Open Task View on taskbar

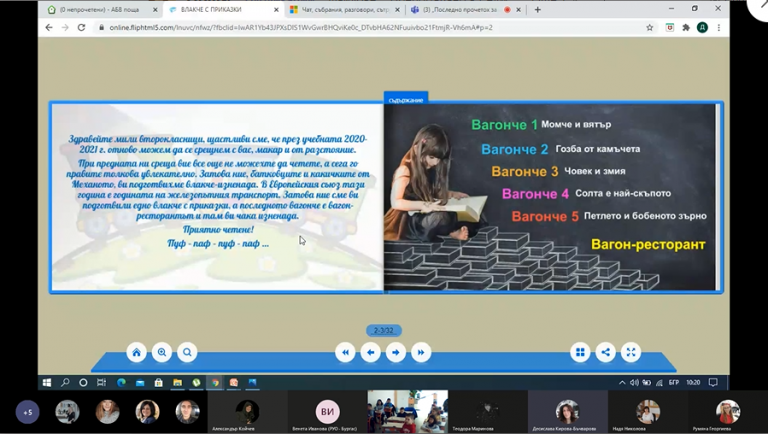click(x=101, y=383)
